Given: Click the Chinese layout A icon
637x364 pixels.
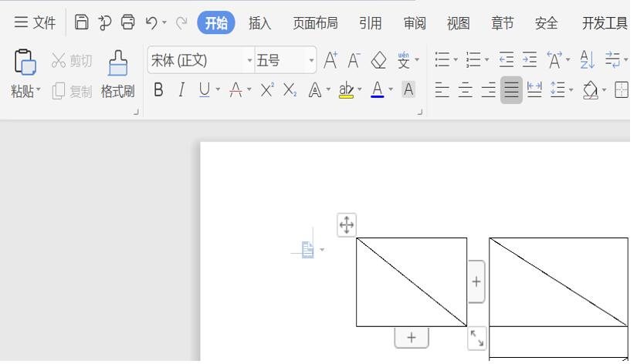Looking at the screenshot, I should pyautogui.click(x=554, y=60).
